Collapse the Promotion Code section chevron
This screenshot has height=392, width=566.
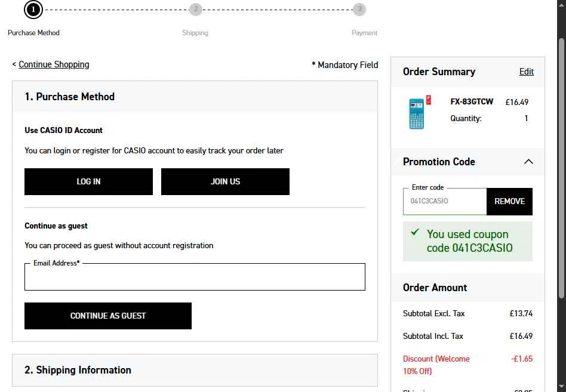pos(528,162)
